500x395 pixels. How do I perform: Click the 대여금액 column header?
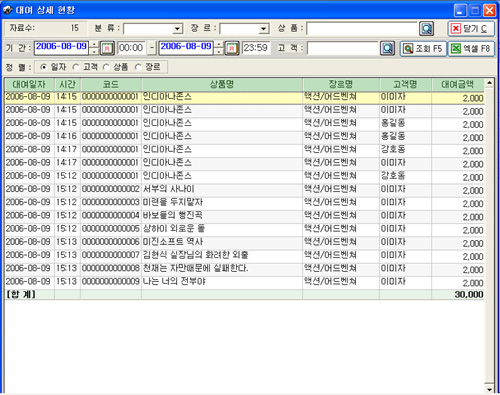(458, 85)
